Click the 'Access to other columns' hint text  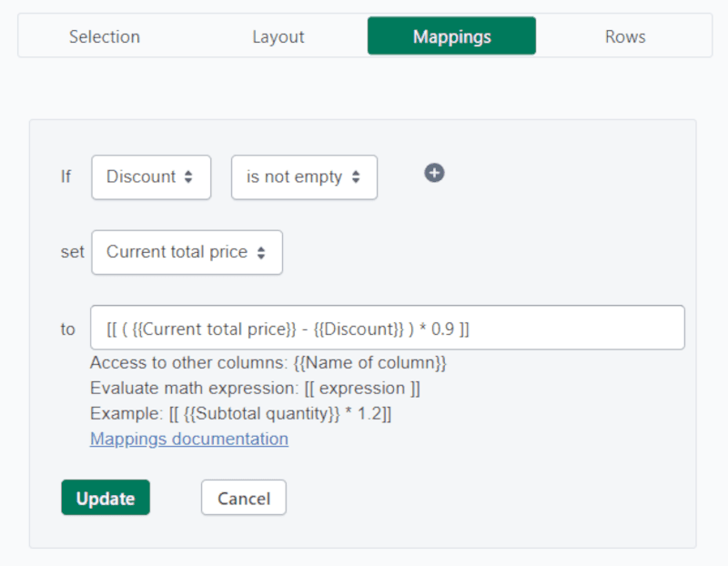tap(268, 362)
